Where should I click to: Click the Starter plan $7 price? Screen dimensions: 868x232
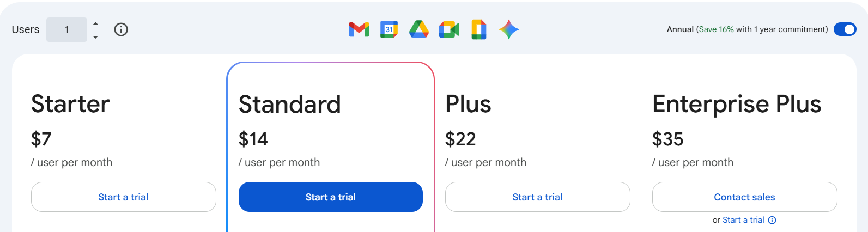click(41, 139)
